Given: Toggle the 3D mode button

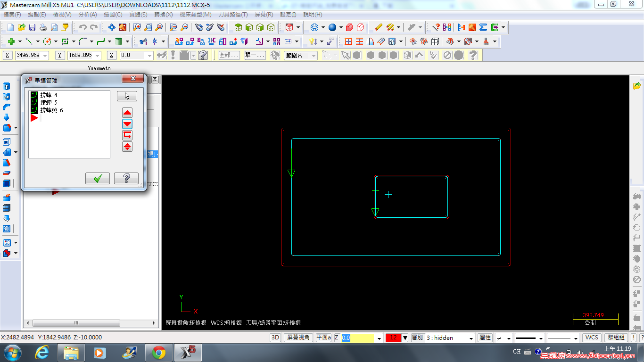Looking at the screenshot, I should click(x=275, y=337).
